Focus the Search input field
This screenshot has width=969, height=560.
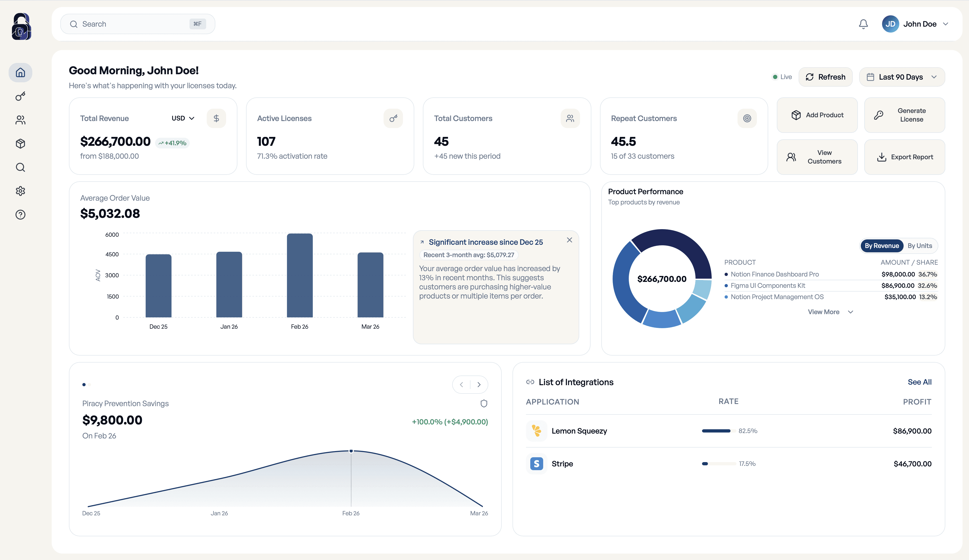(x=138, y=24)
